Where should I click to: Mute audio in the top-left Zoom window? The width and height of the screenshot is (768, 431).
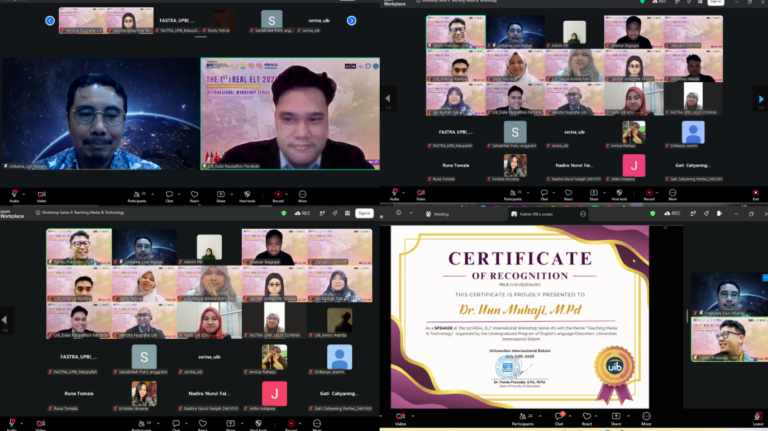[x=14, y=196]
